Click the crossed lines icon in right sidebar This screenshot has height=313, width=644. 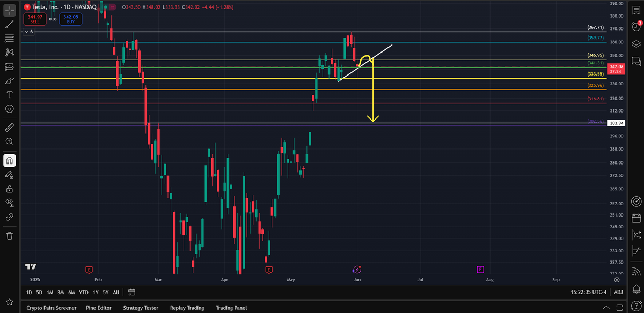636,250
